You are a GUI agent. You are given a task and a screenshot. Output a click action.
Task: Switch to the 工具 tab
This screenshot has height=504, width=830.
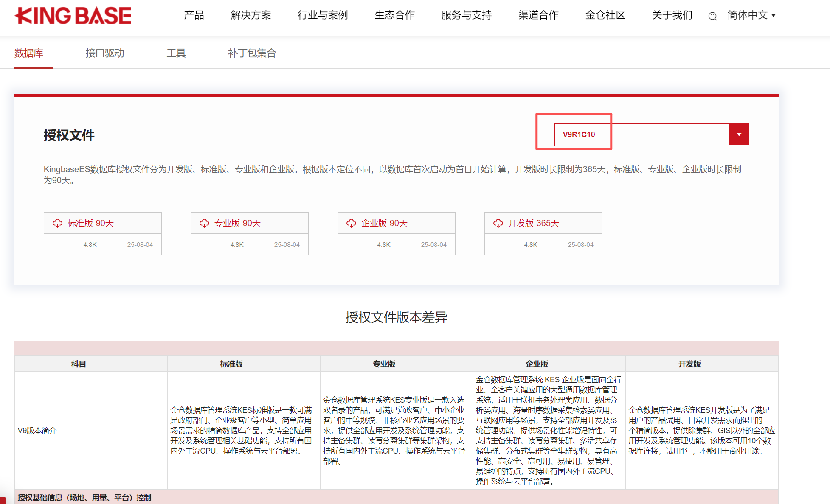[x=176, y=53]
